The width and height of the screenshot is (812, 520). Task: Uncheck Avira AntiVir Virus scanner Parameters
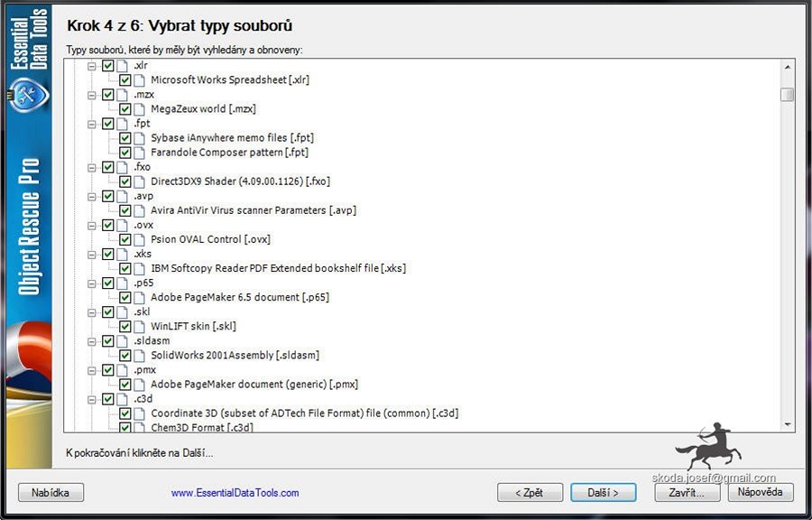point(125,210)
